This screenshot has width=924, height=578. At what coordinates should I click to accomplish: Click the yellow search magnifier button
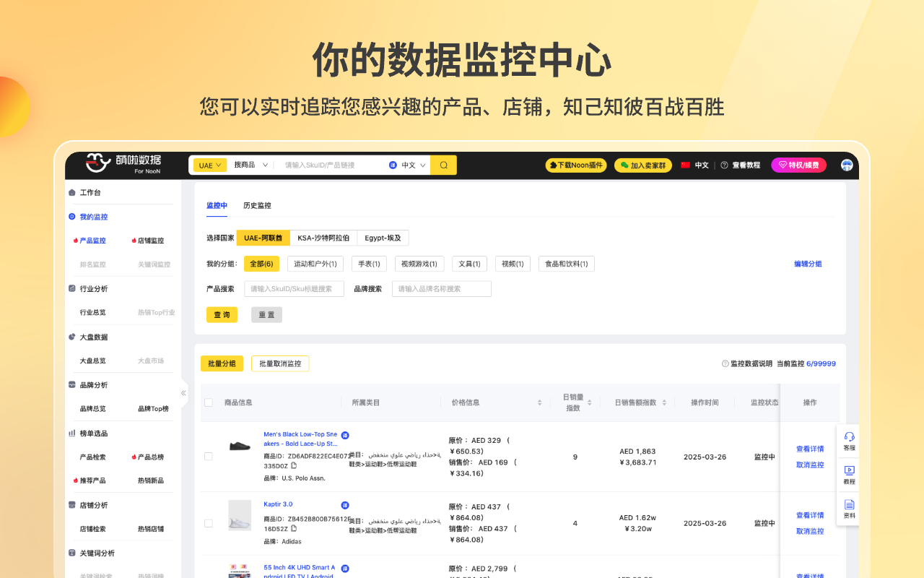pos(443,165)
